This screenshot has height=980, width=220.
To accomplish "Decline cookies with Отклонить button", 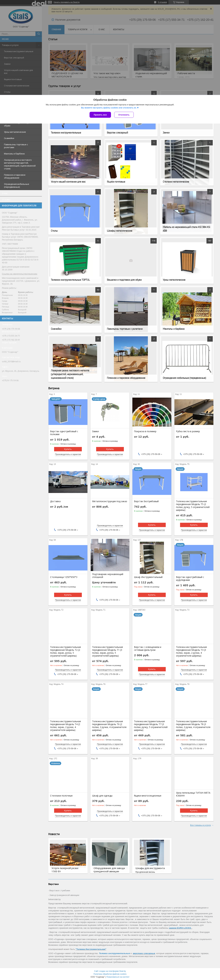I will (124, 115).
